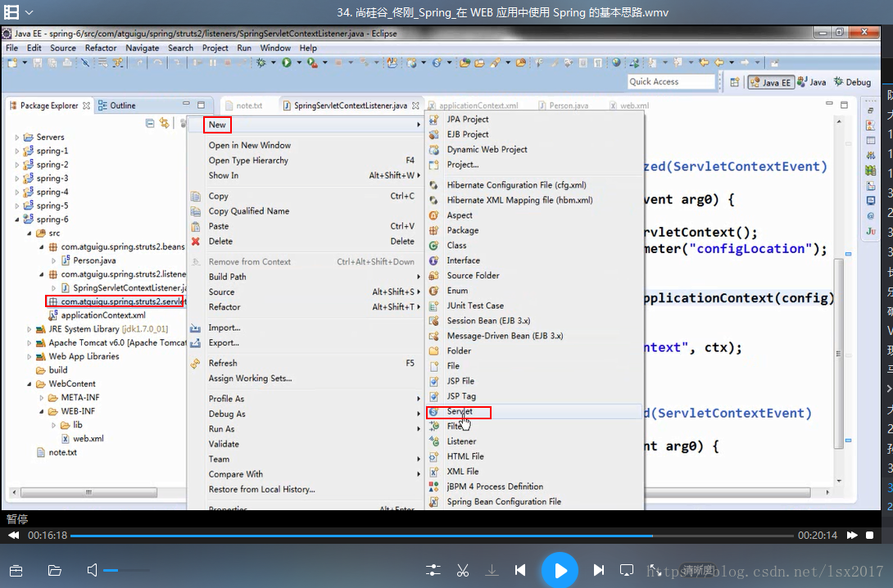Click the rewind button beside 00:16:18
The width and height of the screenshot is (893, 588).
pos(14,535)
